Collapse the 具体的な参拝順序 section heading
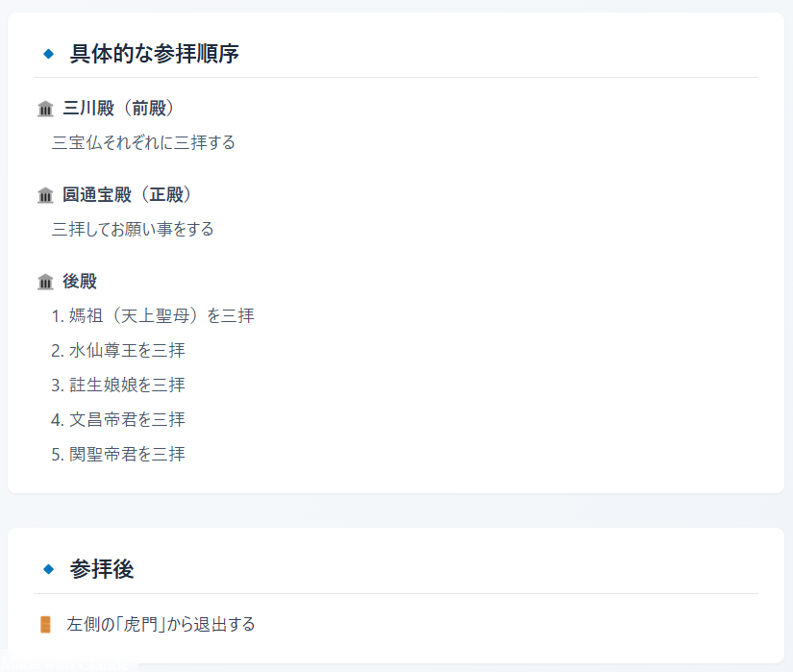 154,54
